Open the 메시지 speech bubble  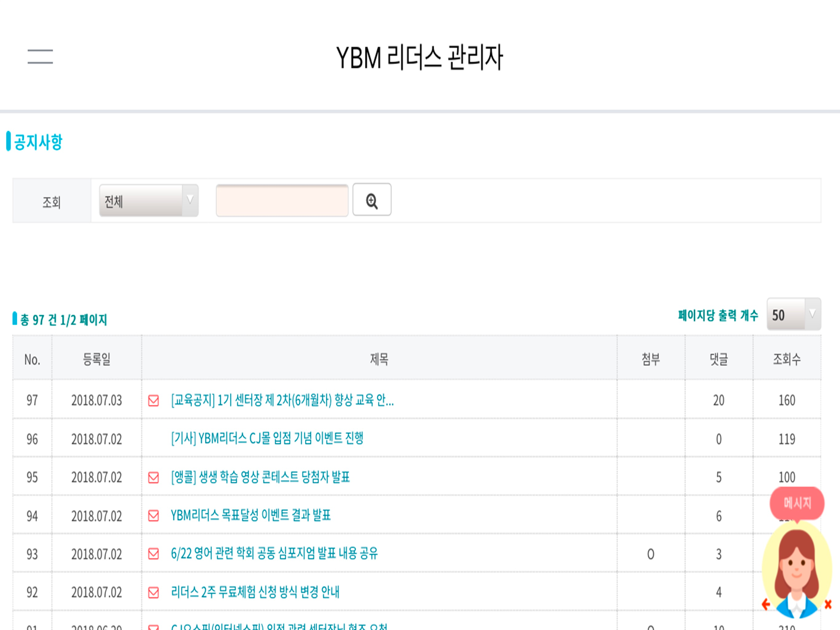[x=797, y=503]
